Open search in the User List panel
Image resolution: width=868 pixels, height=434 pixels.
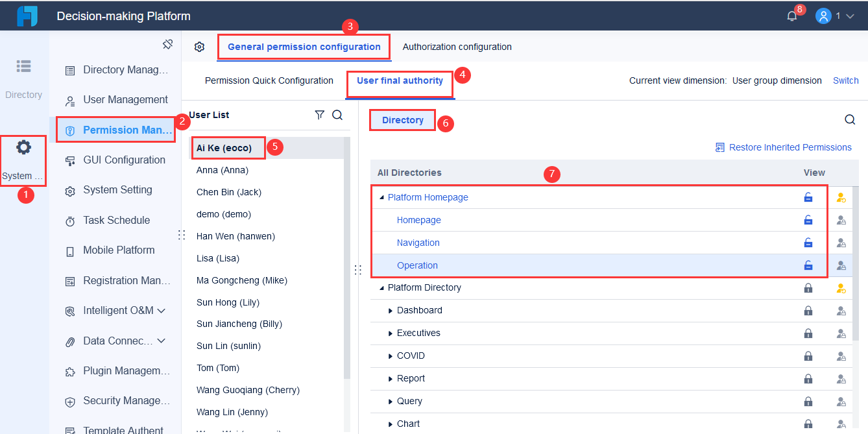(337, 114)
